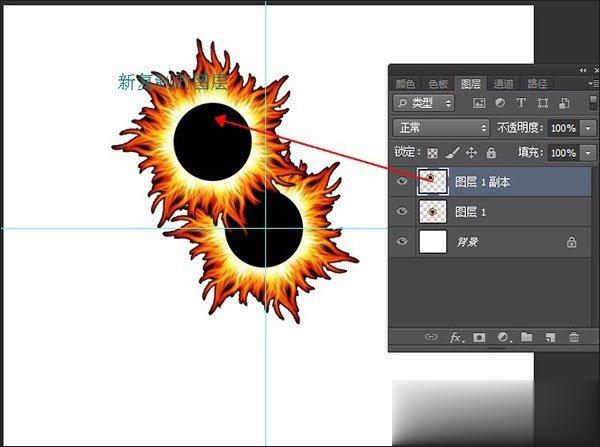The height and width of the screenshot is (447, 600).
Task: Select the white 背景 layer thumbnail
Action: coord(433,241)
